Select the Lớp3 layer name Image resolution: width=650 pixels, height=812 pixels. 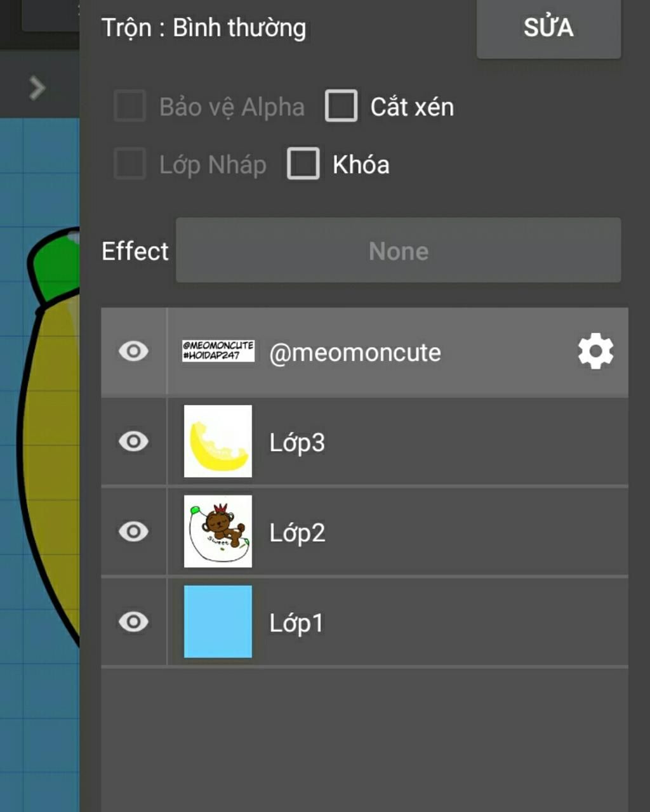pyautogui.click(x=297, y=443)
